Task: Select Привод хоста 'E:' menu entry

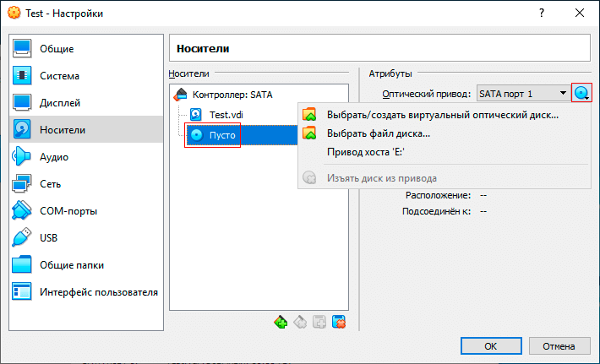Action: (444, 152)
